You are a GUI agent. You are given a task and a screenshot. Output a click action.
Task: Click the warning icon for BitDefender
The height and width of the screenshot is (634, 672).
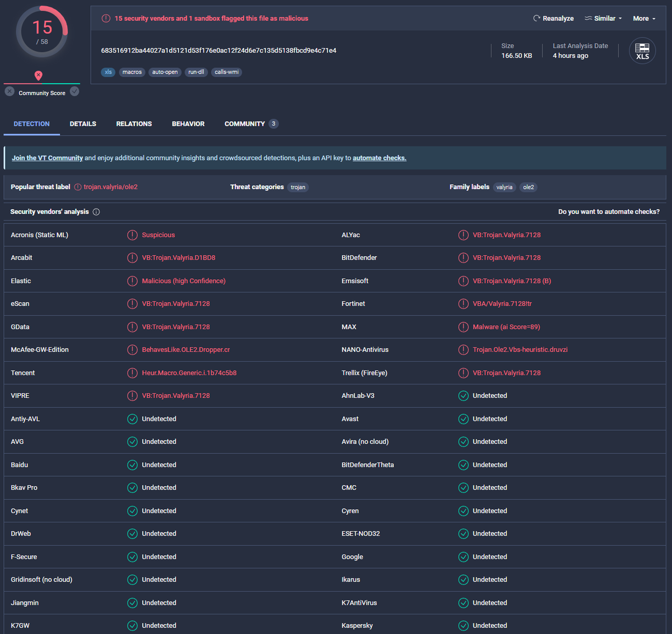463,258
